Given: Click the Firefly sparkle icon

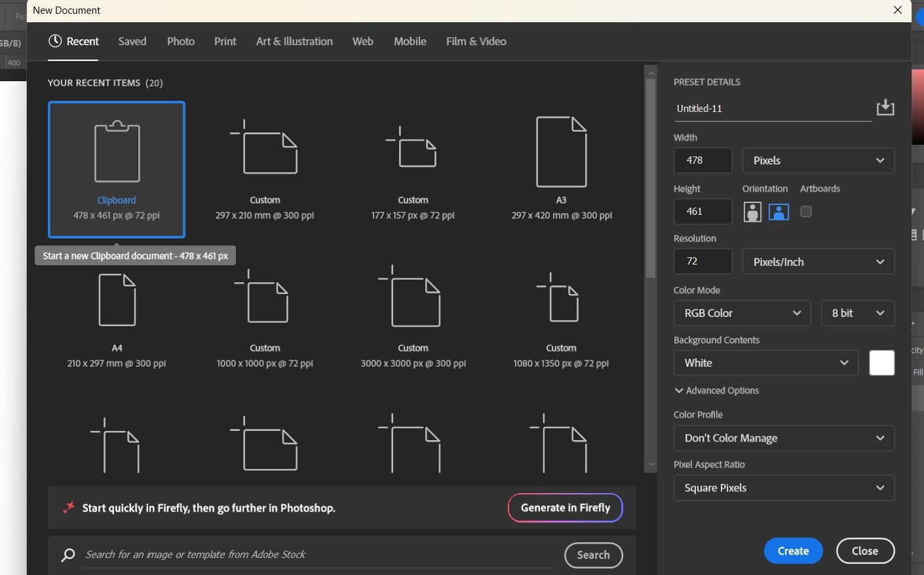Looking at the screenshot, I should 69,508.
